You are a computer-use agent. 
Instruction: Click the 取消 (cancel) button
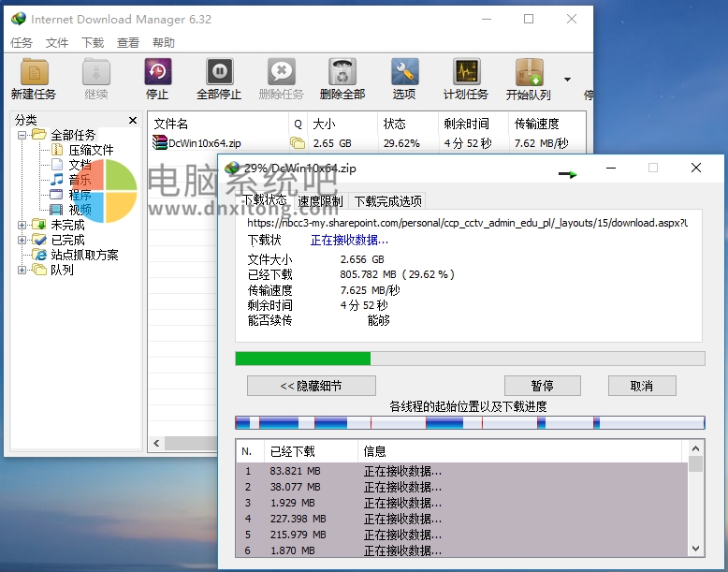point(642,386)
